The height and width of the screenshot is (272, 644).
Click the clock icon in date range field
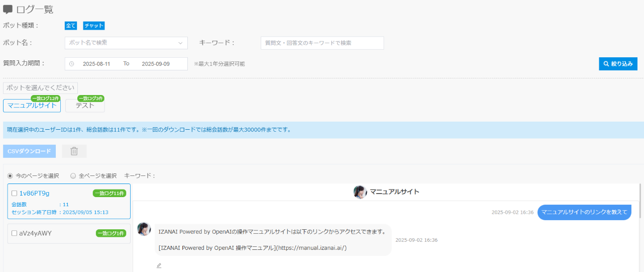[x=71, y=64]
